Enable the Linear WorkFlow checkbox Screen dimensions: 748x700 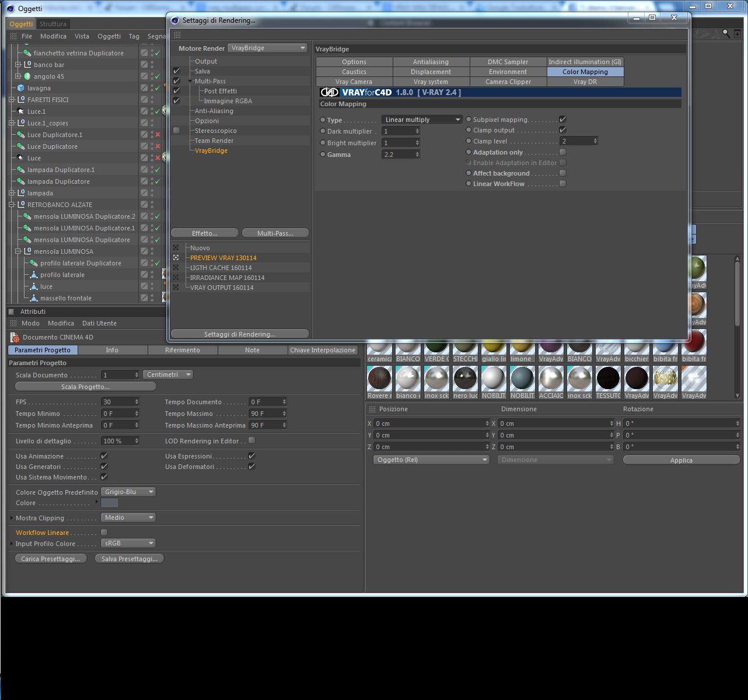pos(562,184)
